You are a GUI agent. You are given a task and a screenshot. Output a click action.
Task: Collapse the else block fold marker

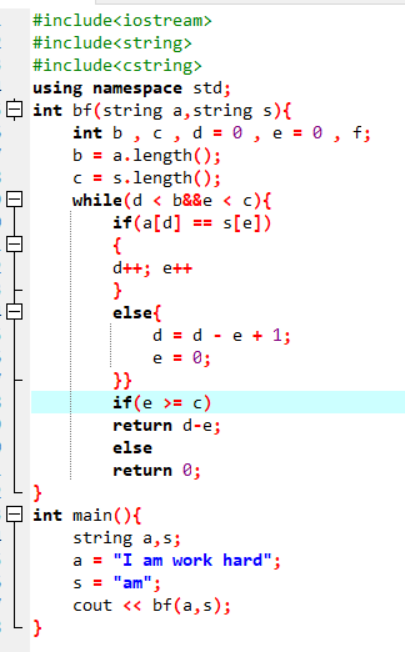tap(15, 311)
